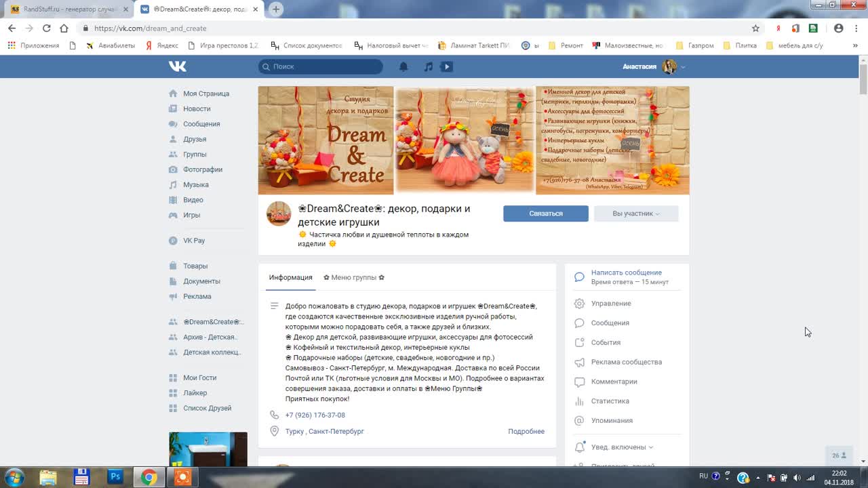
Task: Click the video play icon in header
Action: pyautogui.click(x=446, y=66)
